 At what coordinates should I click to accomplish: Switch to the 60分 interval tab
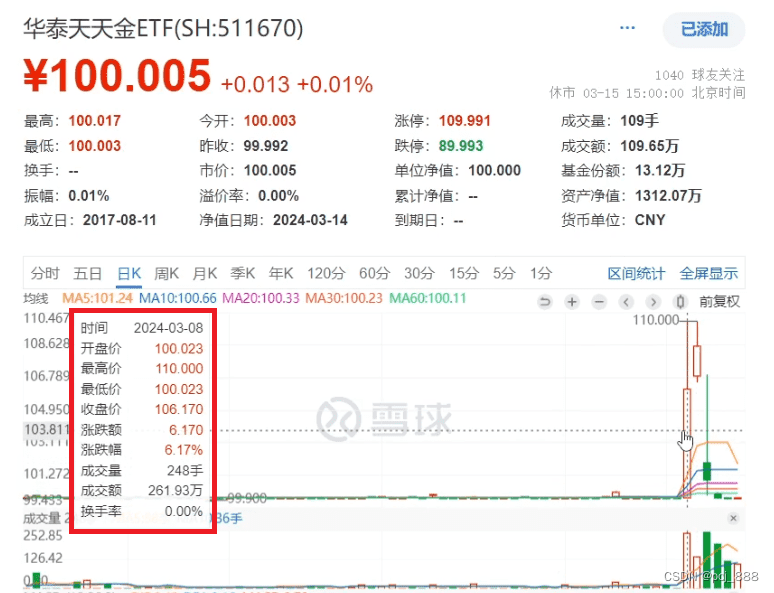tap(374, 273)
